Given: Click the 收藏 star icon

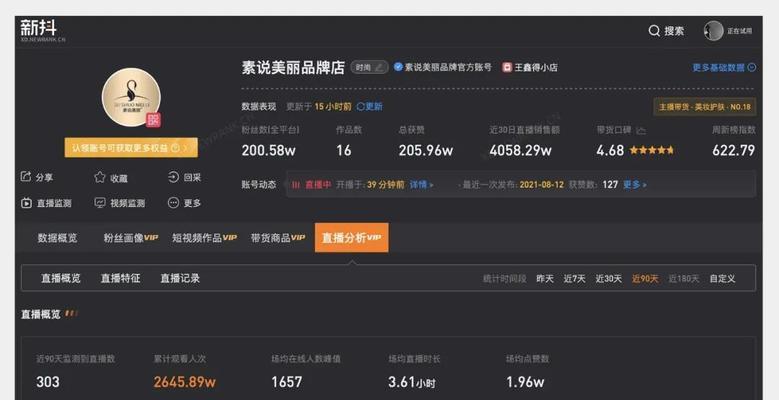Looking at the screenshot, I should click(x=100, y=177).
